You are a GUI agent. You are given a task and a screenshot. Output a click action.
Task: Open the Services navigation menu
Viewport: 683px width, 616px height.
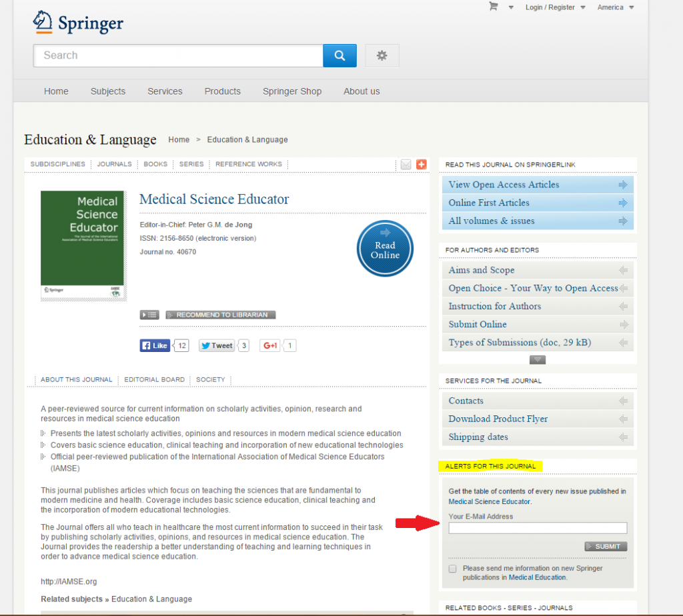[x=165, y=91]
